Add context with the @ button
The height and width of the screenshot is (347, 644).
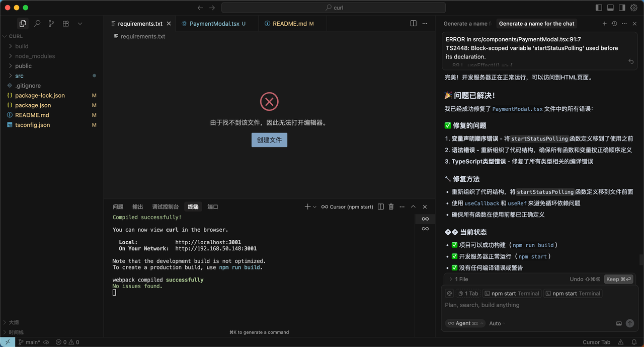coord(449,293)
